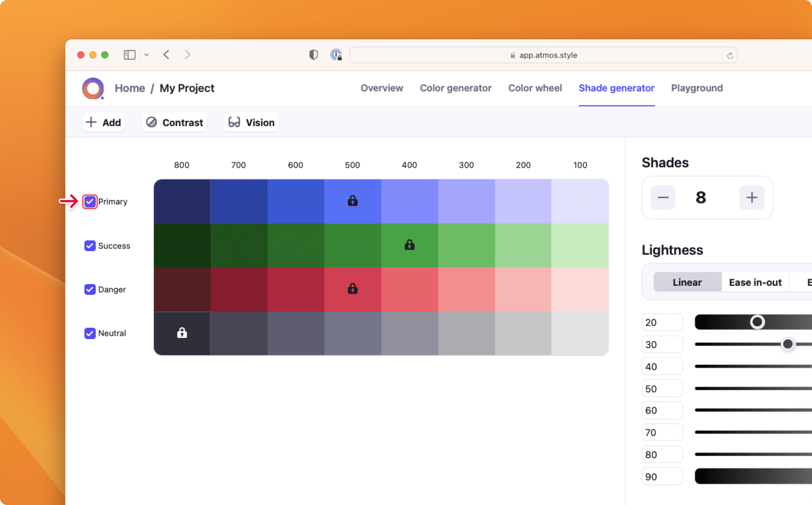
Task: Decrease shade count with minus button
Action: [x=663, y=197]
